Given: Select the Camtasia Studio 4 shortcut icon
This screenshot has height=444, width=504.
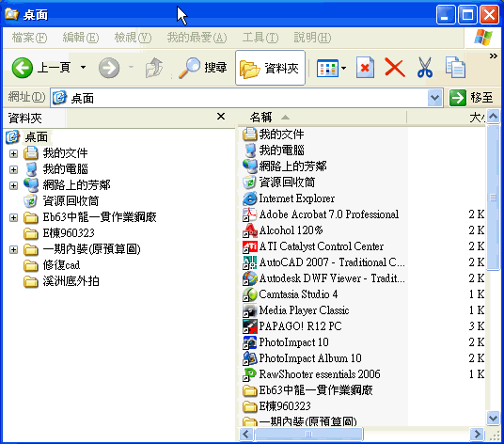Looking at the screenshot, I should click(250, 294).
